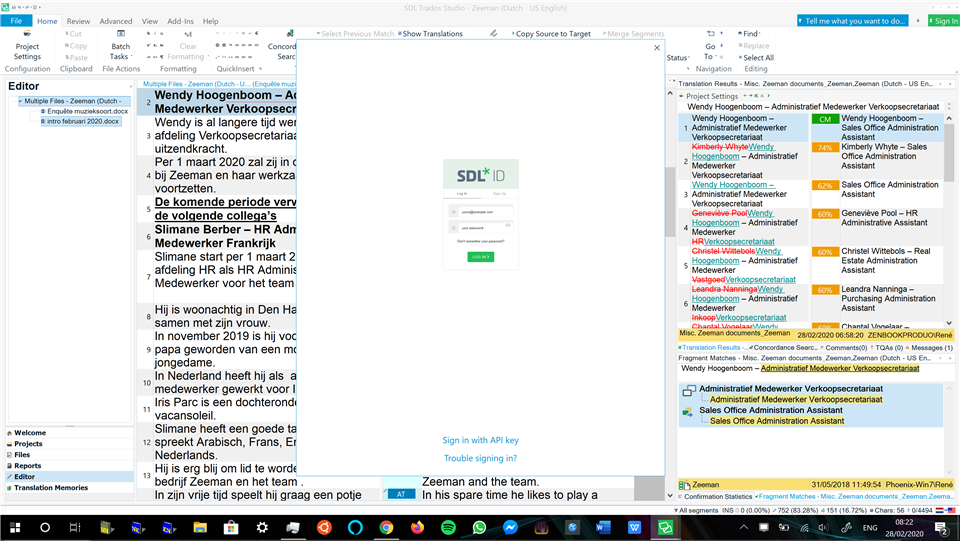Open the Find tool in Editing

tap(748, 34)
